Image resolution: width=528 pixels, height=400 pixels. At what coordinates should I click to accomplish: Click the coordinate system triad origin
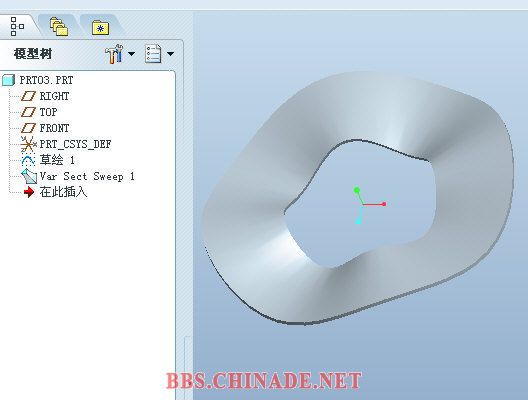pyautogui.click(x=363, y=204)
